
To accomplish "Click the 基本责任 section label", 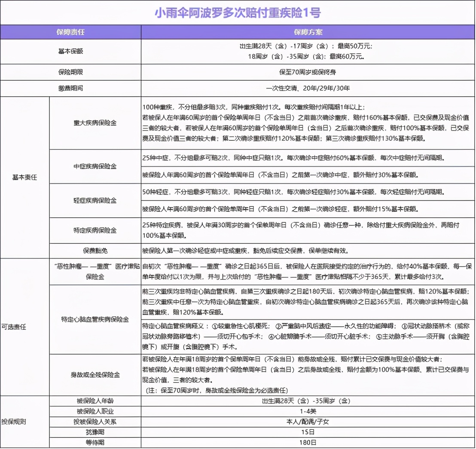I will point(24,176).
